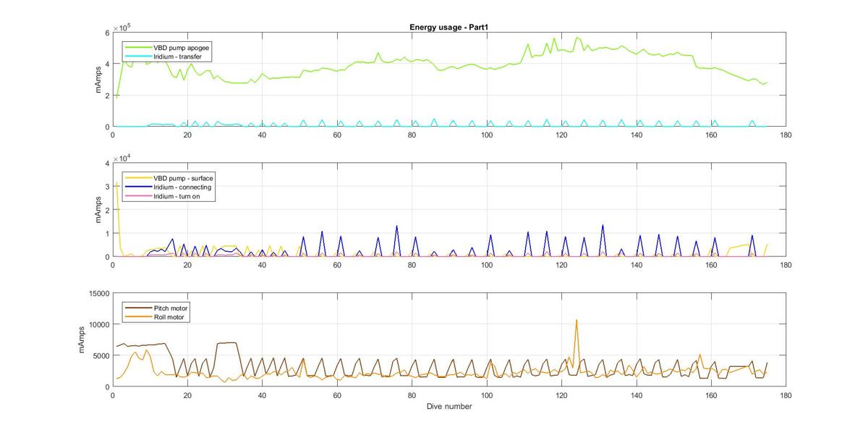
Task: Click the orange Roll motor legend line sample
Action: [x=138, y=317]
